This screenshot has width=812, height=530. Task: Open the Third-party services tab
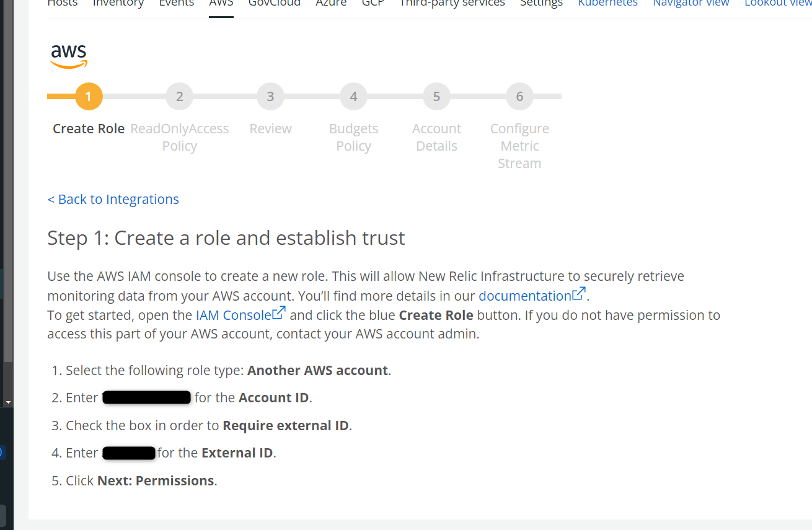click(452, 4)
